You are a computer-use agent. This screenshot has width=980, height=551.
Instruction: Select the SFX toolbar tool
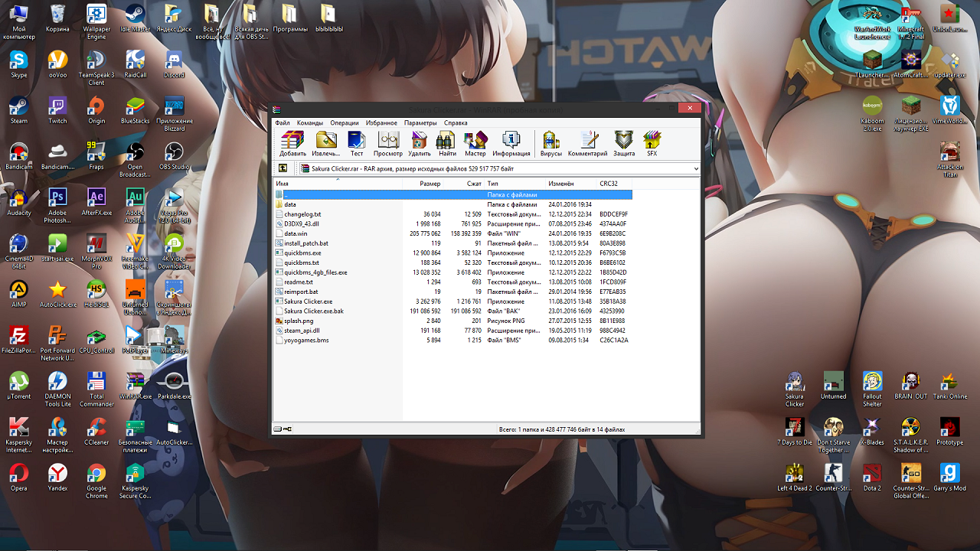[x=652, y=143]
